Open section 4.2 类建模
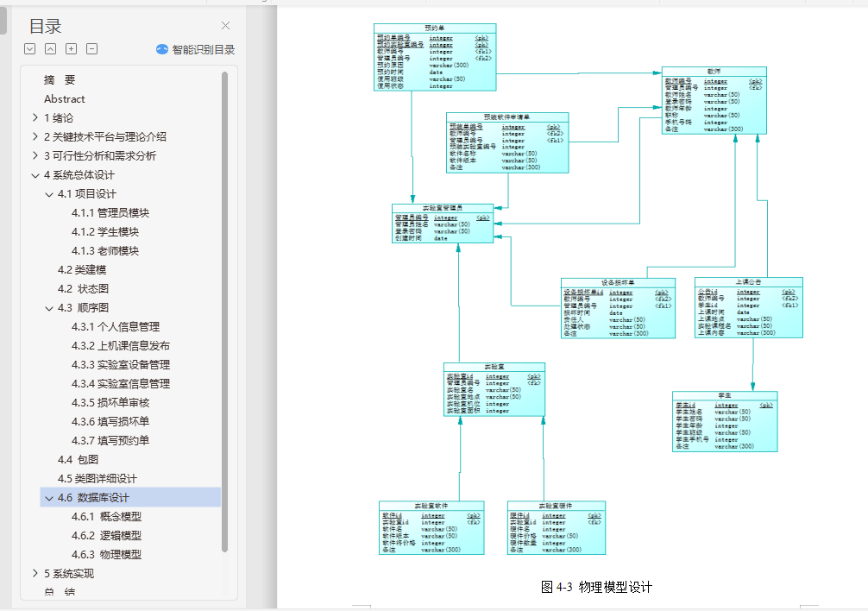The height and width of the screenshot is (611, 868). click(x=82, y=269)
